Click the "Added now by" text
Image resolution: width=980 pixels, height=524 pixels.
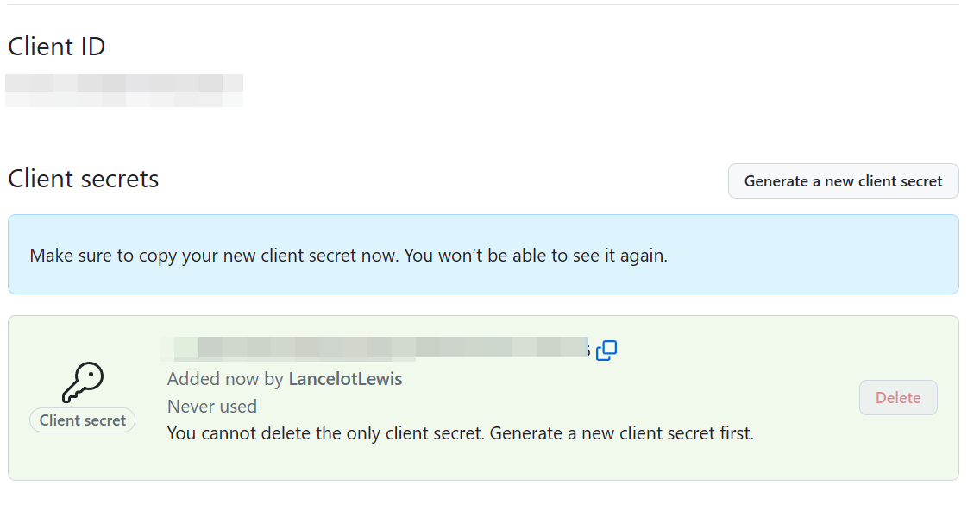[226, 379]
